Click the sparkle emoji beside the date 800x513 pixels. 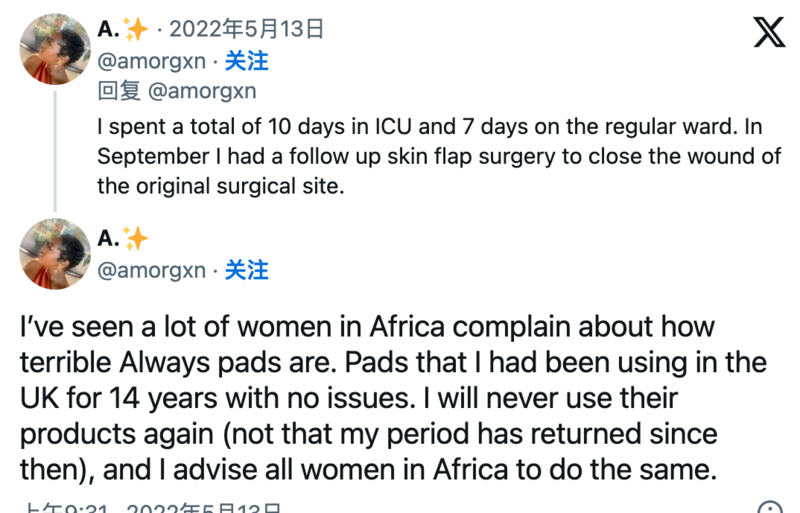point(136,30)
